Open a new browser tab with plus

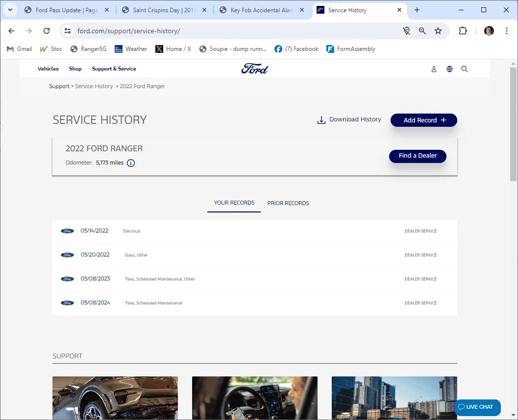[417, 10]
